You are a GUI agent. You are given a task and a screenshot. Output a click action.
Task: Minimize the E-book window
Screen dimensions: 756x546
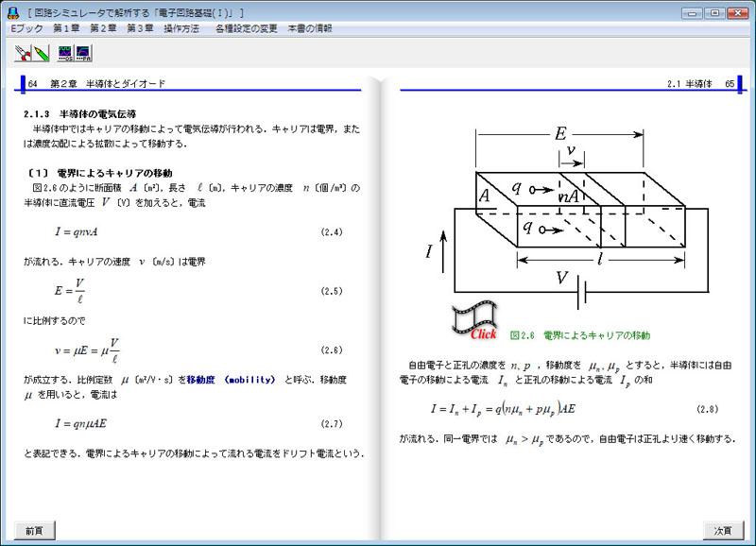tap(692, 13)
